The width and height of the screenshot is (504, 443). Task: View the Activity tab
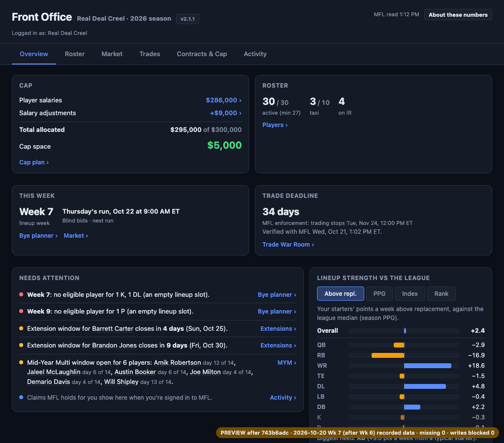coord(255,54)
